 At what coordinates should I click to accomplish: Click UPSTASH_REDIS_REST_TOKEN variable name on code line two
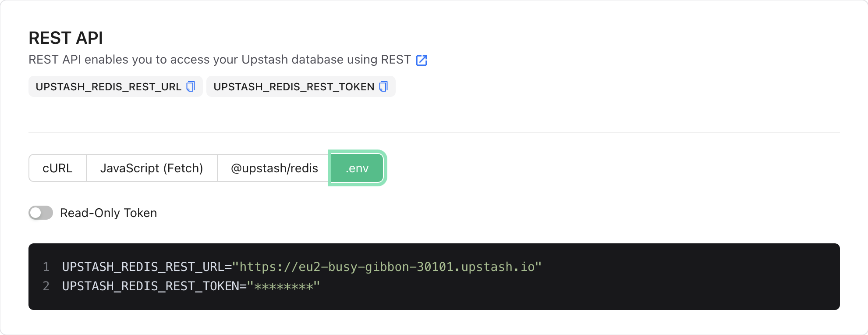(x=151, y=286)
